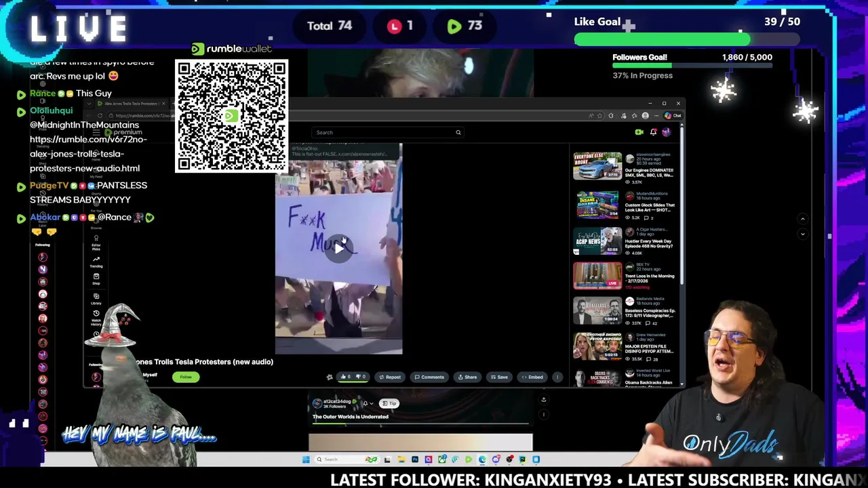The width and height of the screenshot is (868, 488).
Task: Open vertical ellipsis on Outer Worlds card
Action: click(543, 414)
